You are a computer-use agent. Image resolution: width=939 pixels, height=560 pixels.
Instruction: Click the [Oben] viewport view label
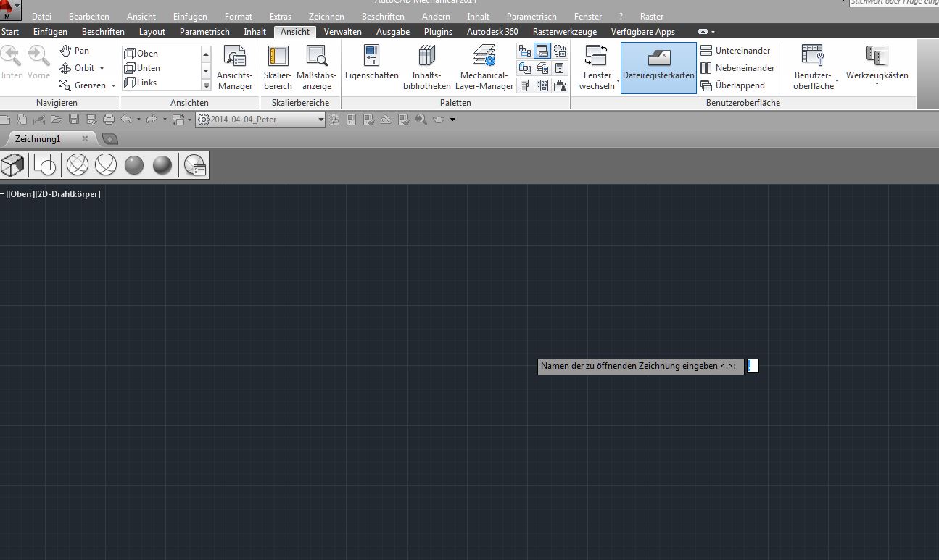click(21, 194)
